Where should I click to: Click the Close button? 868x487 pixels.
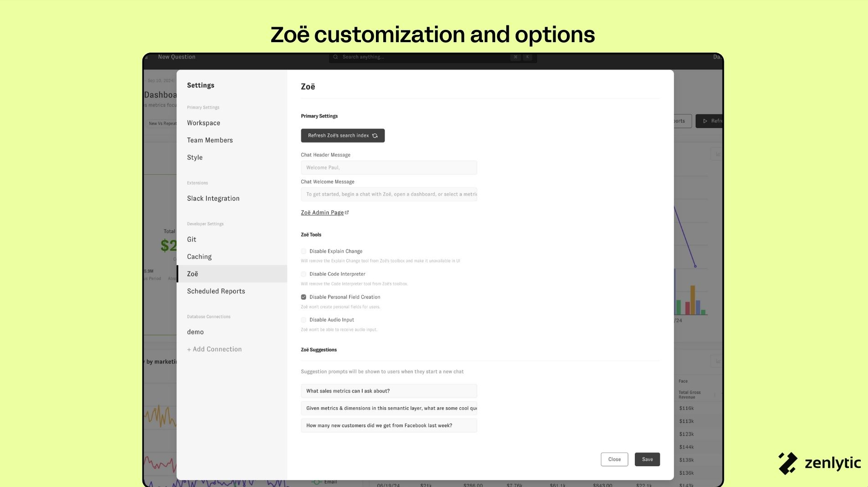pyautogui.click(x=614, y=459)
